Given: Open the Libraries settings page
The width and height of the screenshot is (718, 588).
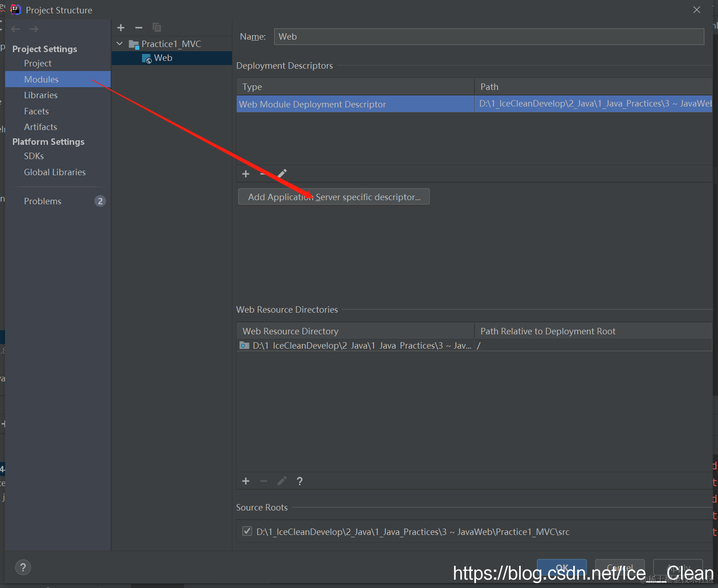Looking at the screenshot, I should (41, 95).
